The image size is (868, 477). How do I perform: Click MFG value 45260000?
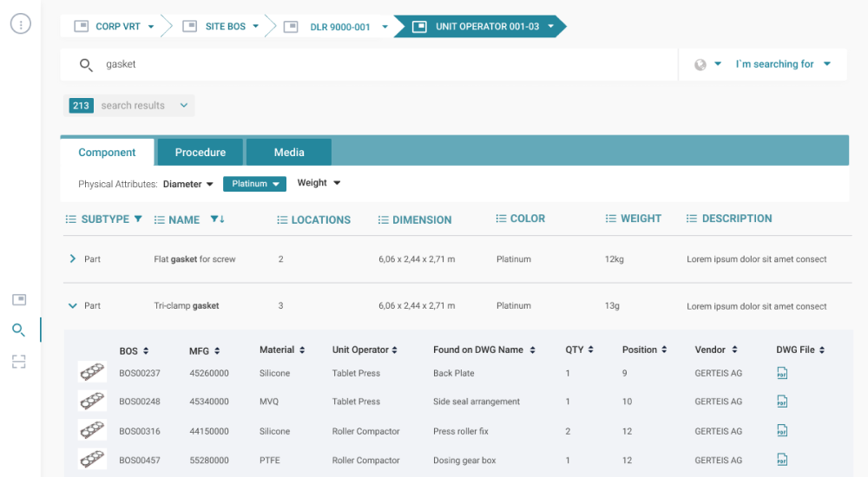pos(209,373)
